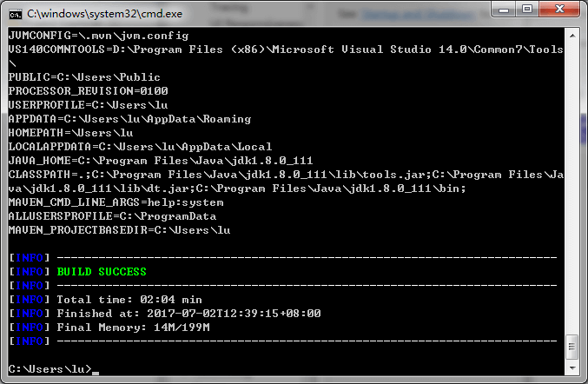Click the MAVEN_CMD_LINE_ARGS=help:system line
The height and width of the screenshot is (384, 588).
click(x=116, y=202)
